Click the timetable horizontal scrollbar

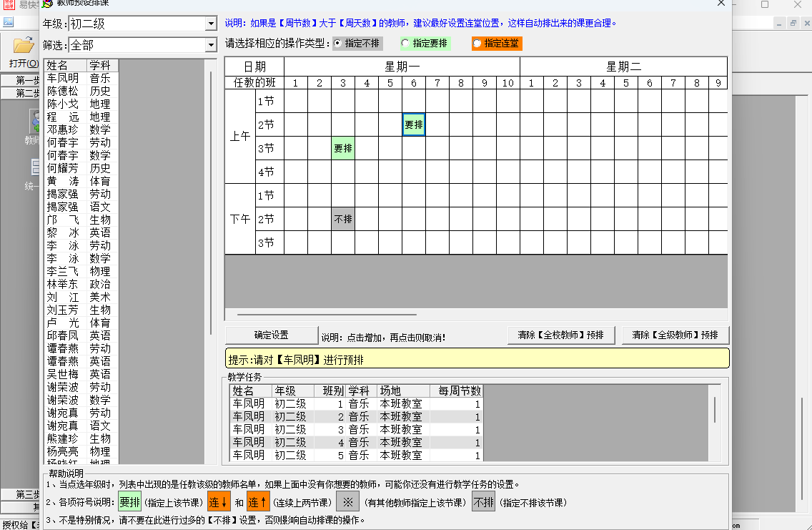point(327,315)
